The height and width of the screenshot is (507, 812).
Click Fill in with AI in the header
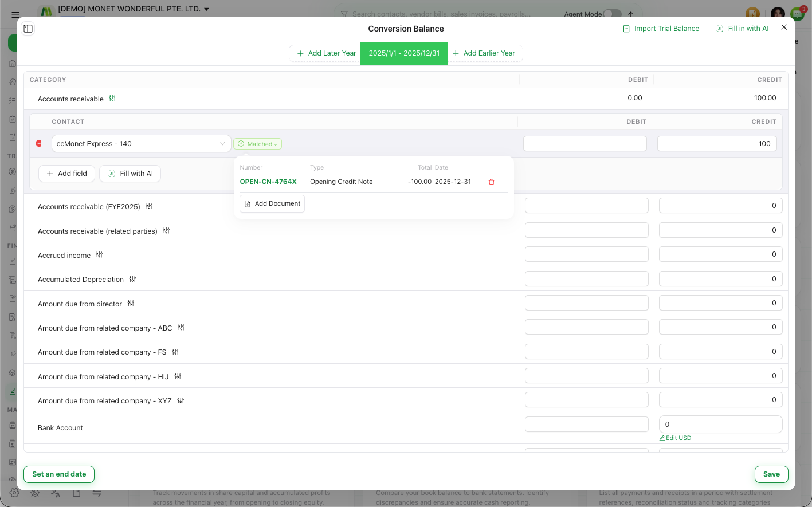pyautogui.click(x=742, y=29)
